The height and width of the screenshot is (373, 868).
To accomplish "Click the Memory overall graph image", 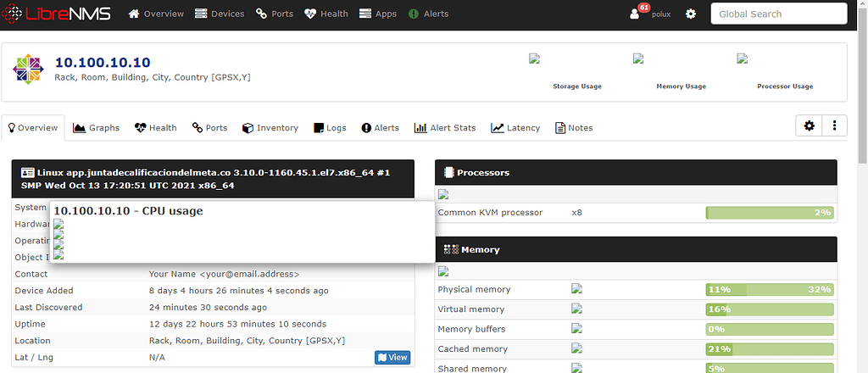I will coord(442,271).
